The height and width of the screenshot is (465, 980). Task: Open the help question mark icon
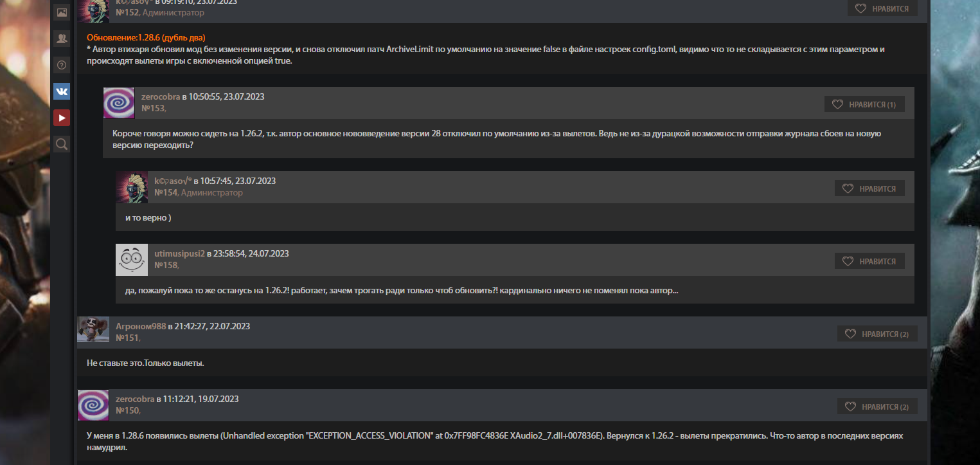62,64
